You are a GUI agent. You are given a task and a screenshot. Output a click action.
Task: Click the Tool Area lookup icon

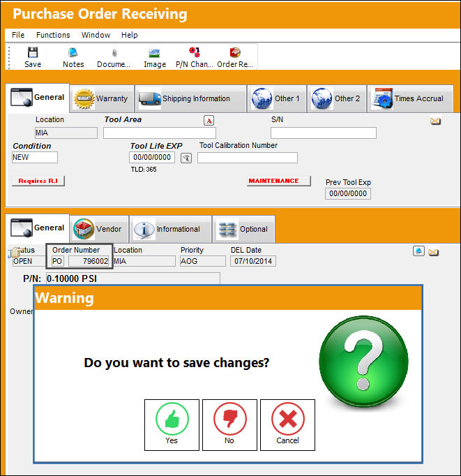pyautogui.click(x=209, y=121)
